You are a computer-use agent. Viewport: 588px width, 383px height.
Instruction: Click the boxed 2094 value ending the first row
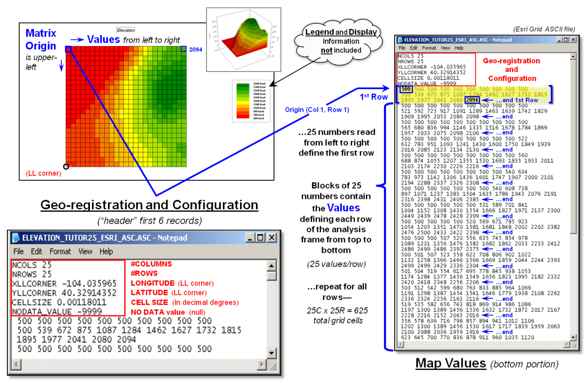coord(472,100)
